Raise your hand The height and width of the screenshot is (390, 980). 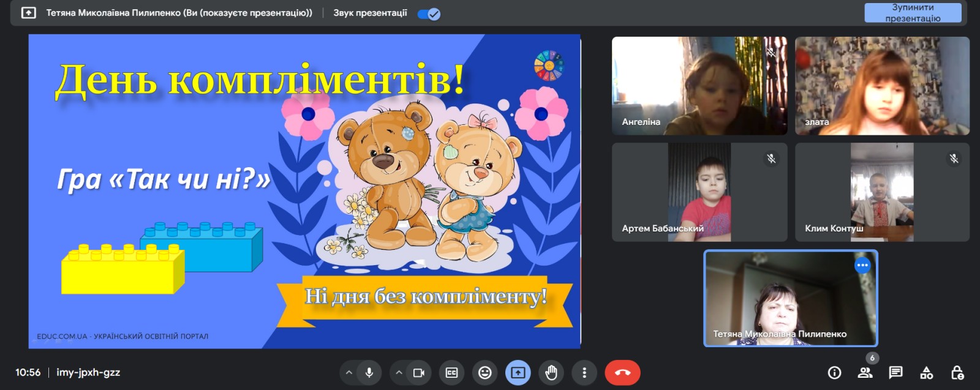[551, 372]
